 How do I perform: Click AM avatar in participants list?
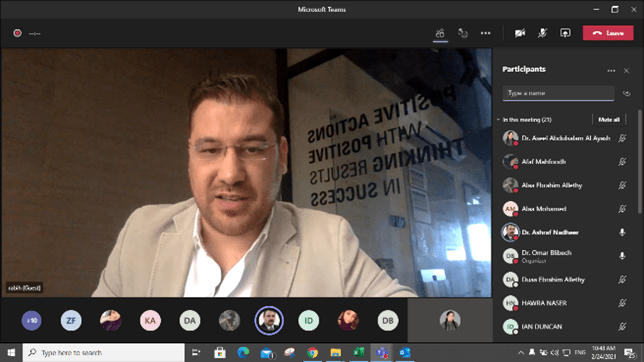click(x=510, y=209)
